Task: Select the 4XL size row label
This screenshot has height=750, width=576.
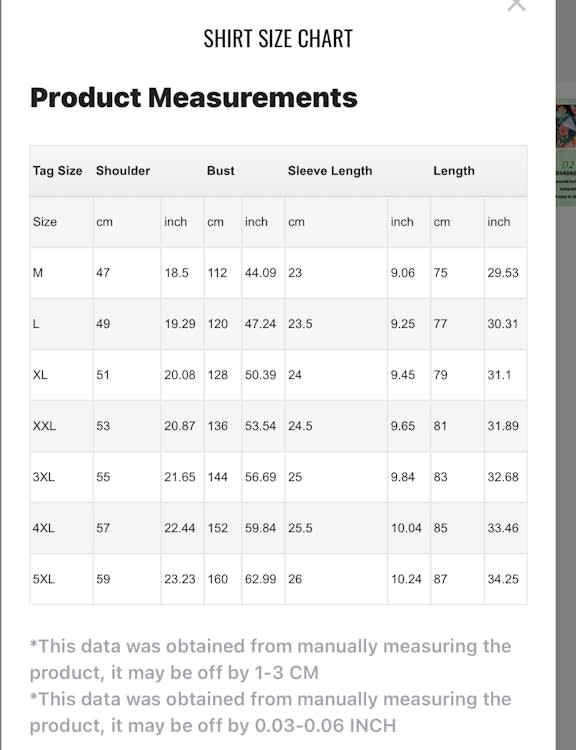Action: click(x=44, y=528)
